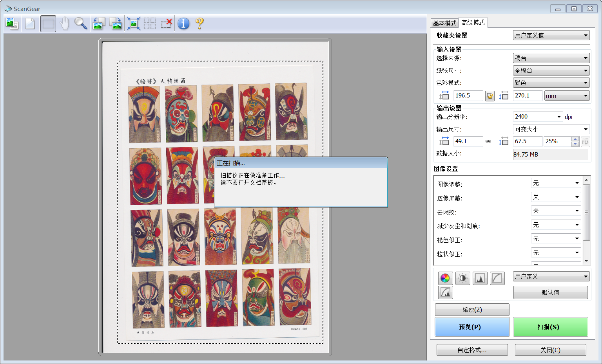Select the hand pan tool
The height and width of the screenshot is (364, 602).
pos(64,24)
